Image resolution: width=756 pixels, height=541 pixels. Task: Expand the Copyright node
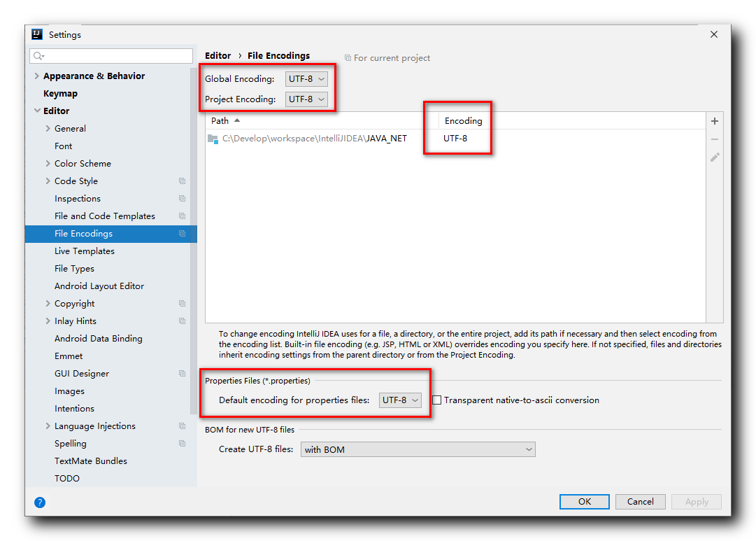pos(48,304)
